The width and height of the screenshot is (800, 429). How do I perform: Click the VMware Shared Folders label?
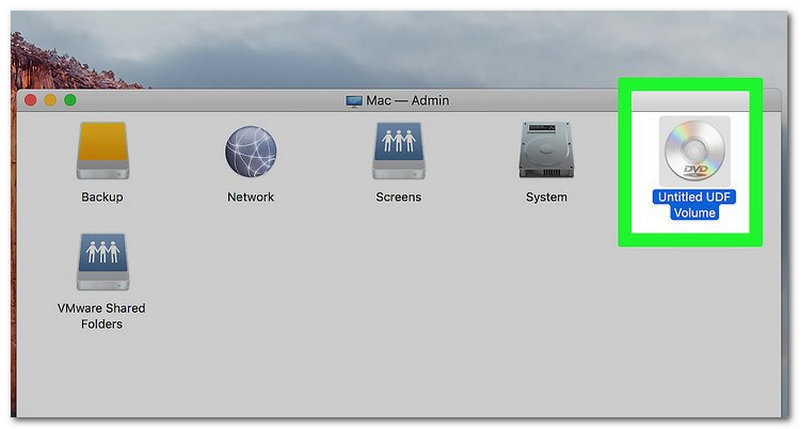coord(102,316)
